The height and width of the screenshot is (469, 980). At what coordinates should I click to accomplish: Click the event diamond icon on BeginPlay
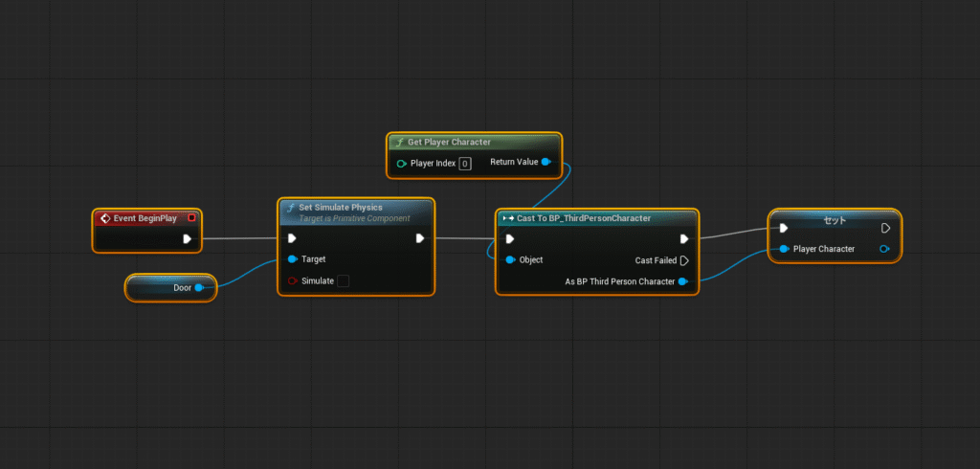[x=105, y=218]
